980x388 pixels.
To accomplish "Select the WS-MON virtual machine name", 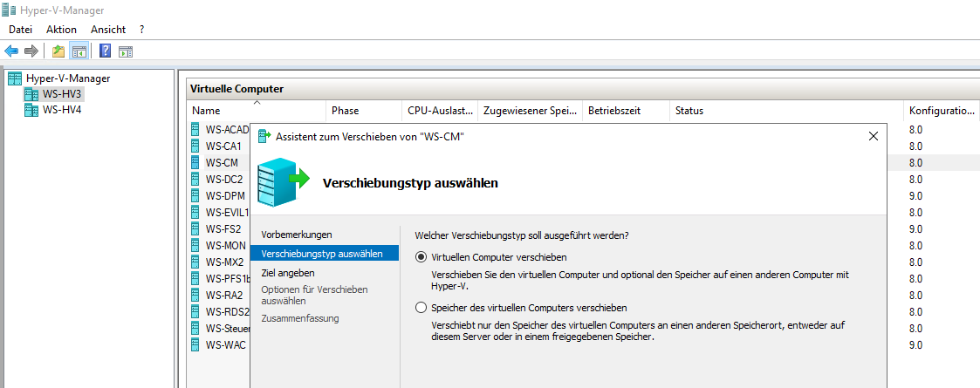I will 226,245.
